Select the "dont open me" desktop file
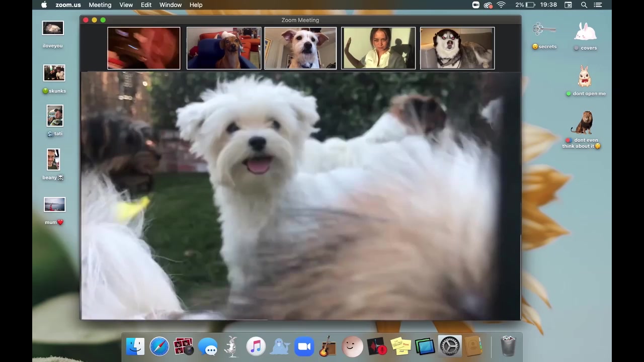Image resolution: width=644 pixels, height=362 pixels. [x=585, y=78]
